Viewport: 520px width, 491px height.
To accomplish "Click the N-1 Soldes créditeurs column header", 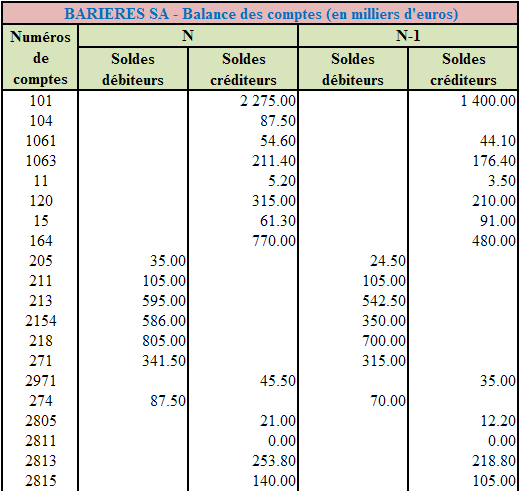I will (463, 69).
